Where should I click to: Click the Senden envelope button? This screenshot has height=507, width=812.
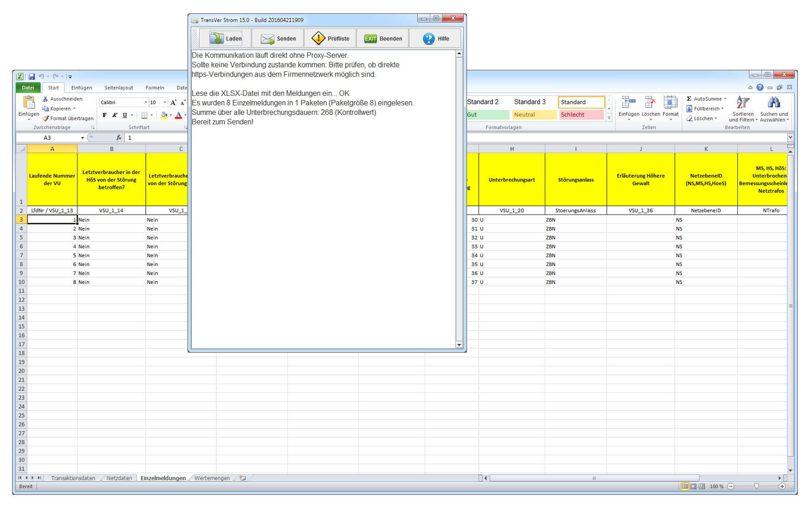[278, 39]
